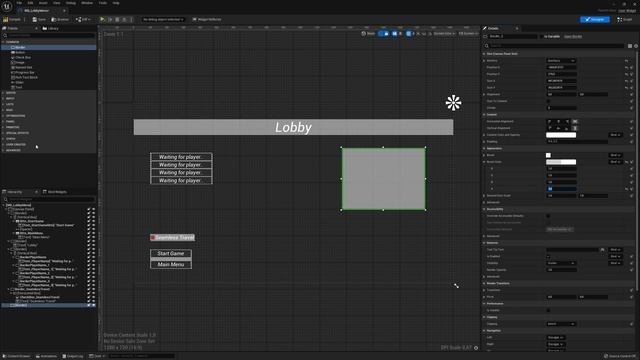Click the Palette search field

49,36
